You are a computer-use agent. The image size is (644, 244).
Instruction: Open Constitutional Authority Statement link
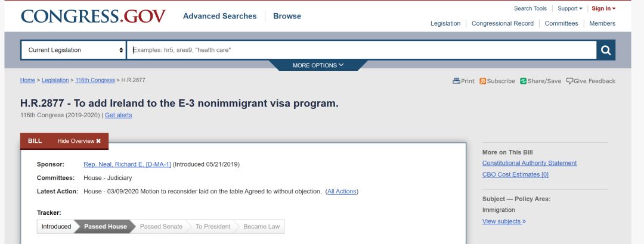pyautogui.click(x=529, y=163)
